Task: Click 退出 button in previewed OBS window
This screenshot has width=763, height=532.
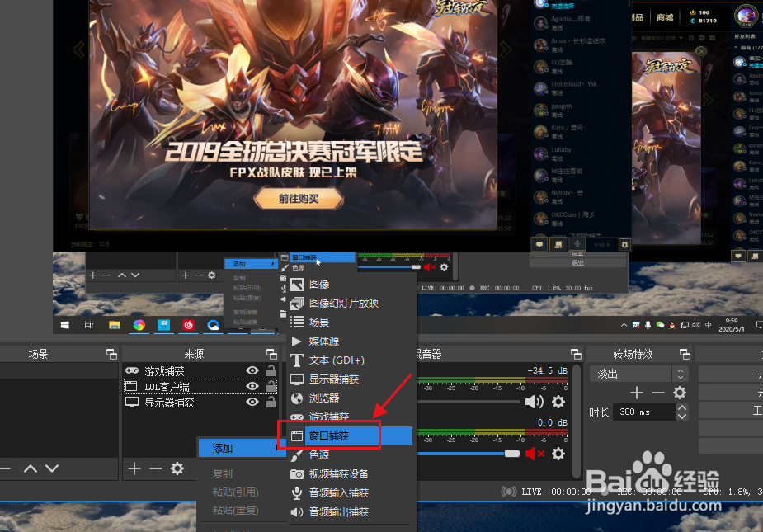Action: coord(577,263)
